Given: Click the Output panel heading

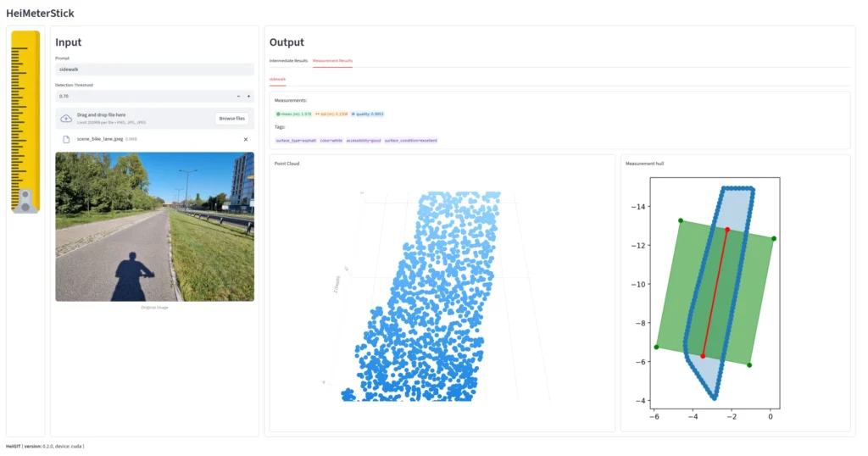Looking at the screenshot, I should pos(287,42).
